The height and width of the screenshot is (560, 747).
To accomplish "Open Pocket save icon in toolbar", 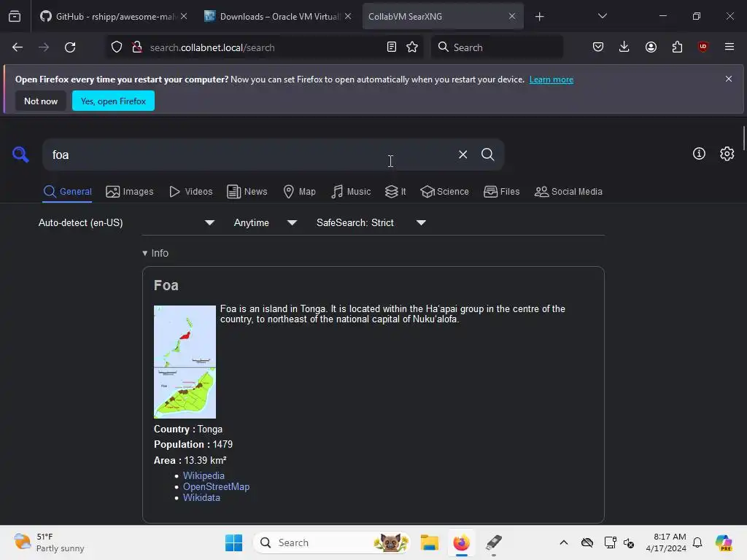I will pos(598,47).
